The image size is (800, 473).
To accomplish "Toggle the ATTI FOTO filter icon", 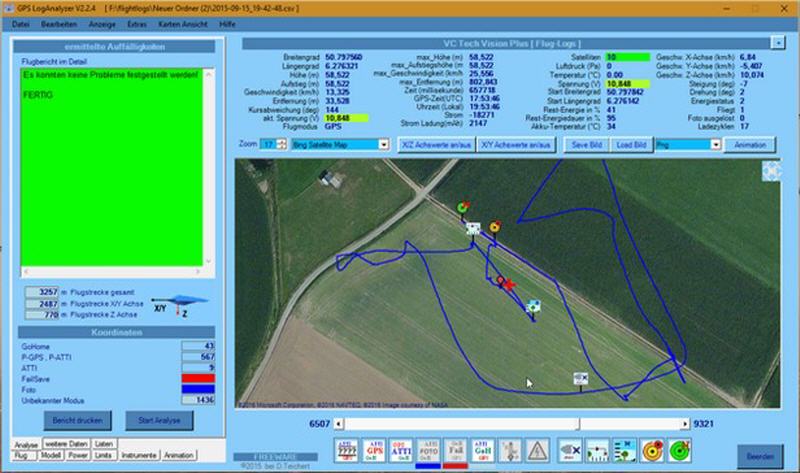I will [428, 451].
